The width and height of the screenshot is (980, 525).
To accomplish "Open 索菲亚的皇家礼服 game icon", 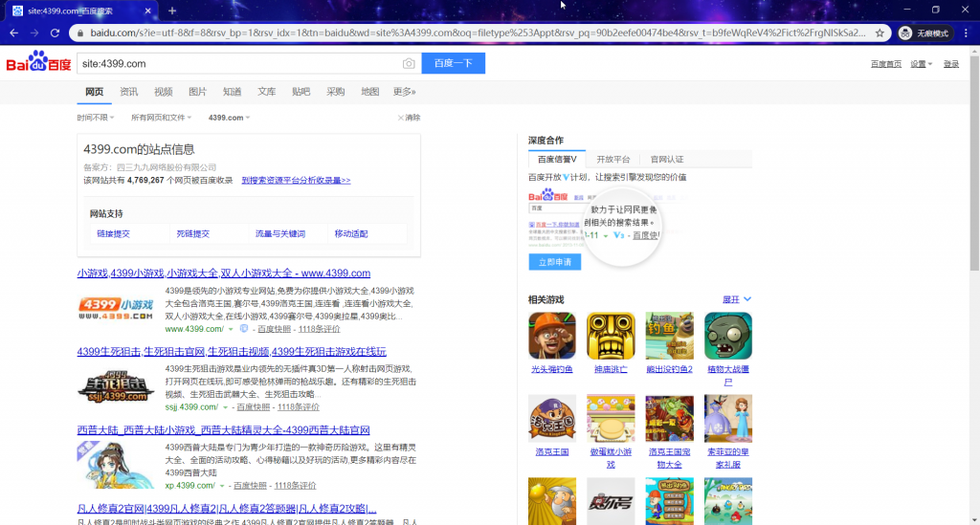I will 728,418.
